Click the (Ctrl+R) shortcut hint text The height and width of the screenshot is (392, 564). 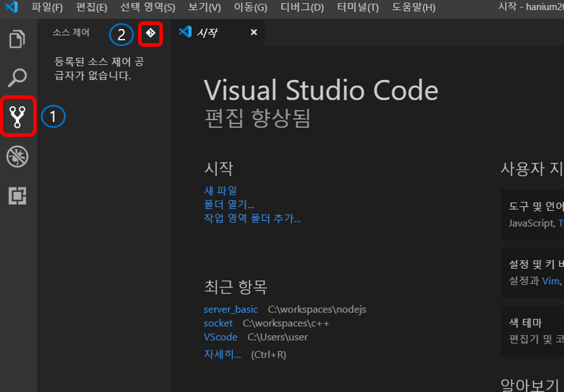click(269, 355)
